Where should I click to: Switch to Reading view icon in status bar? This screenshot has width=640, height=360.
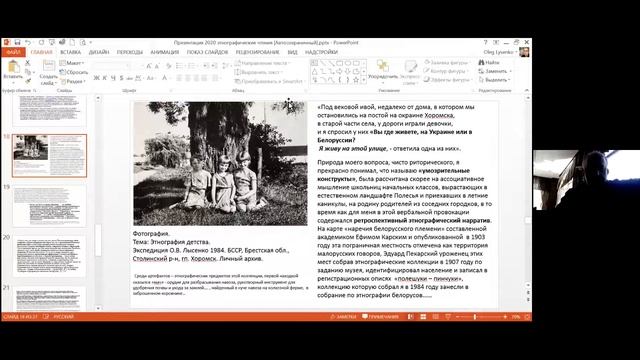click(x=436, y=317)
